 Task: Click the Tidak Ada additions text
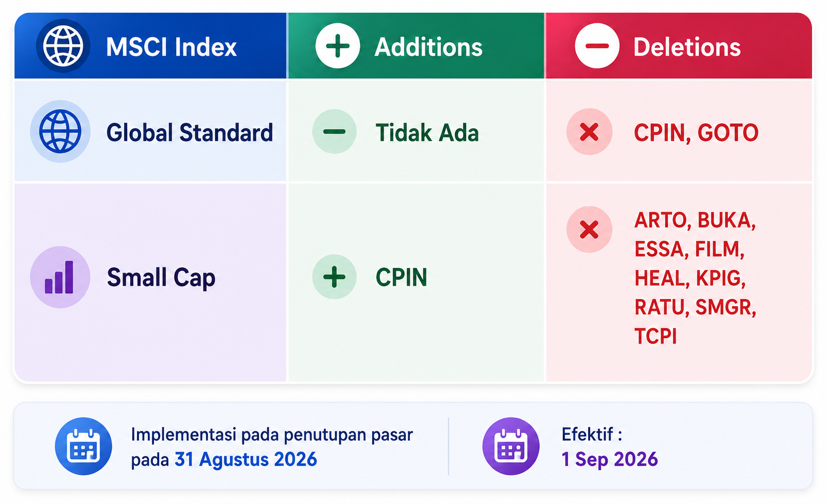pyautogui.click(x=427, y=132)
